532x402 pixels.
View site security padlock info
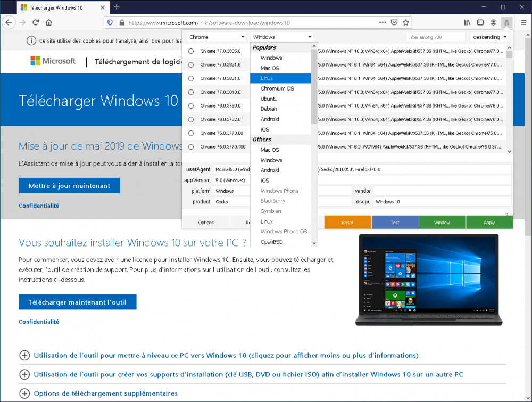point(122,23)
